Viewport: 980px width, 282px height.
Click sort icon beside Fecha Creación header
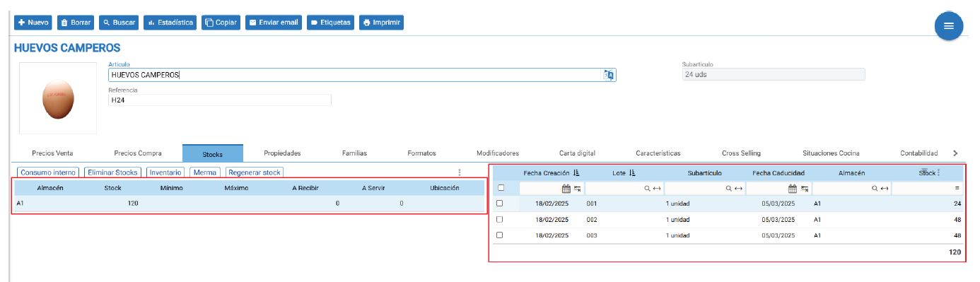tap(577, 173)
